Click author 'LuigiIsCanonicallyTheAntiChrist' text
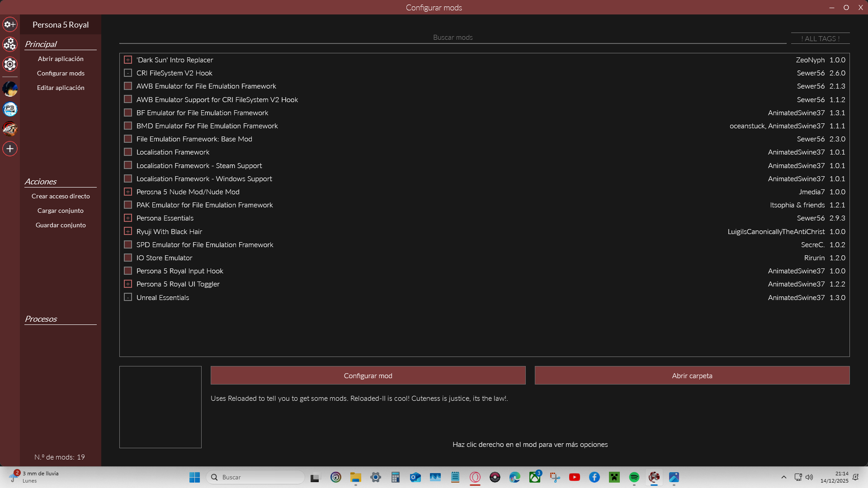This screenshot has height=488, width=868. [776, 231]
